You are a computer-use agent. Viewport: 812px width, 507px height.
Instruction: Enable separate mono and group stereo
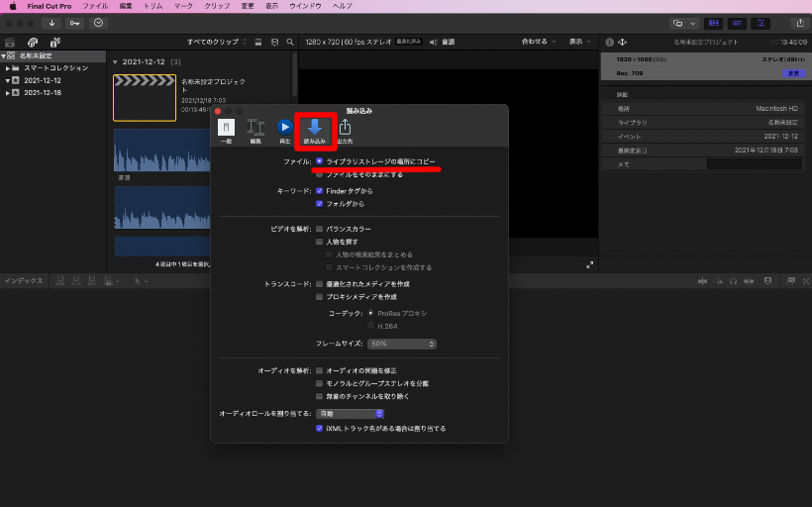click(319, 384)
